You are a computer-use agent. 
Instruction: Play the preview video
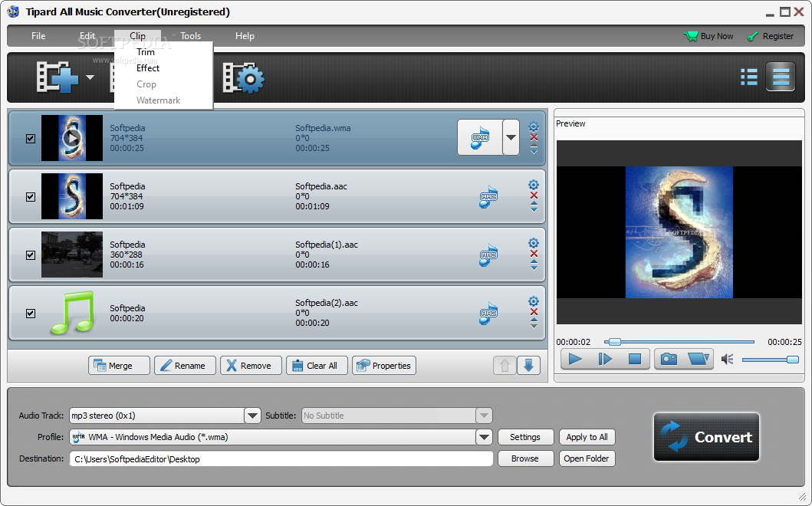point(575,359)
